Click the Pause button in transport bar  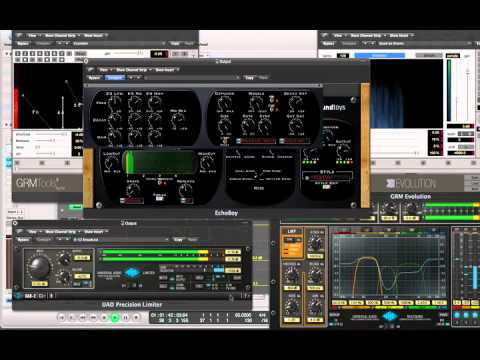126,318
